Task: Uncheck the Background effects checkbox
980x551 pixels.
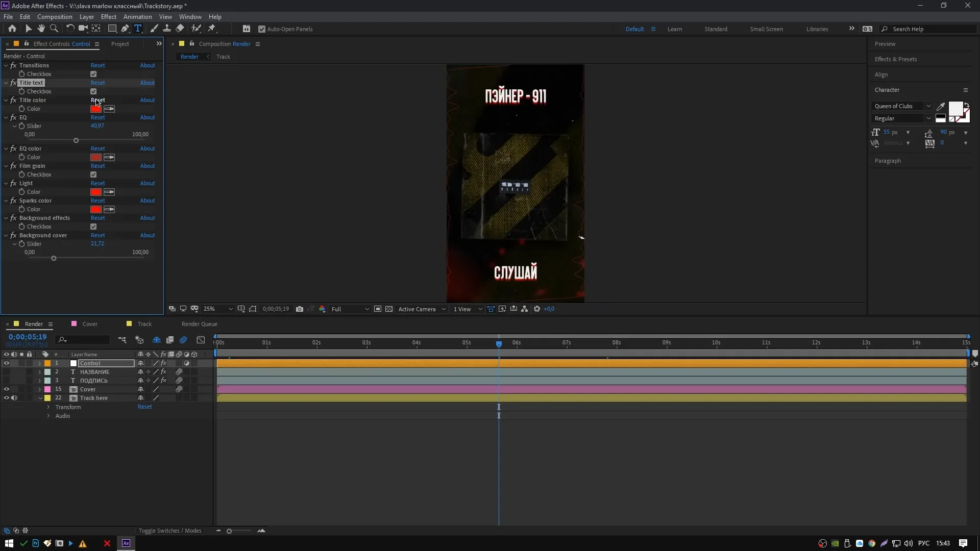Action: pos(93,227)
